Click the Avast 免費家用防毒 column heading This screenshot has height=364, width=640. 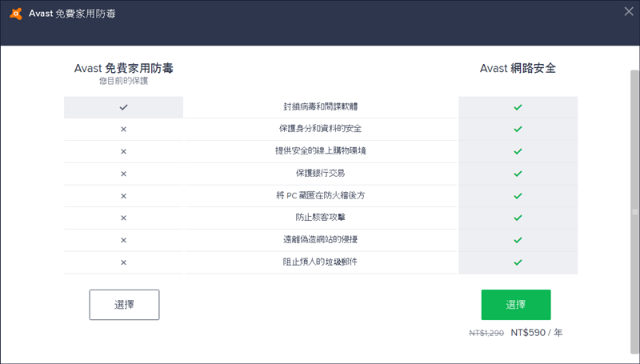(123, 69)
